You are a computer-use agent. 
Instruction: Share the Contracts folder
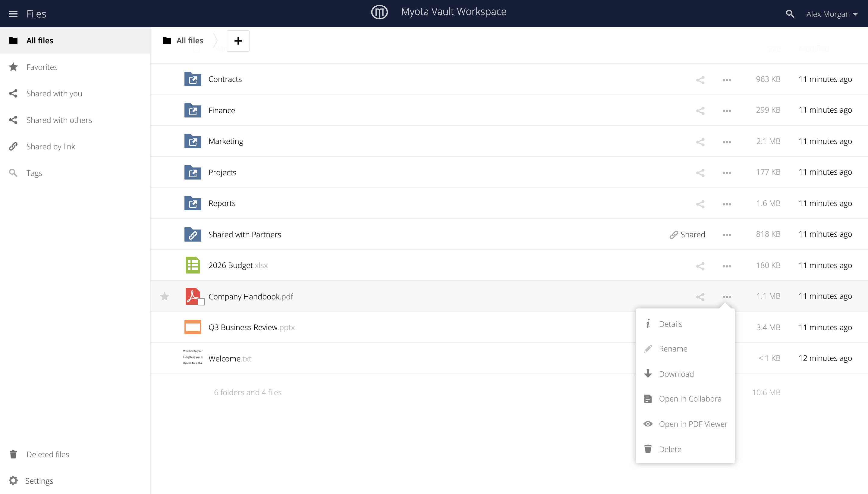(x=700, y=80)
